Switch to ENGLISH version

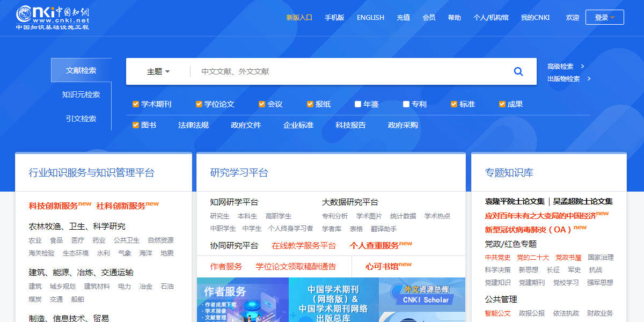coord(371,17)
